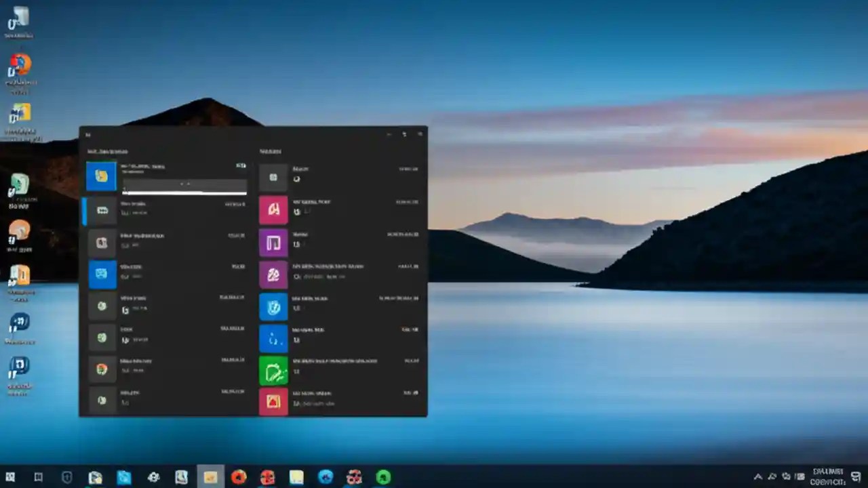The height and width of the screenshot is (488, 868).
Task: Click the magenta app tile below the dark tile
Action: [x=273, y=210]
